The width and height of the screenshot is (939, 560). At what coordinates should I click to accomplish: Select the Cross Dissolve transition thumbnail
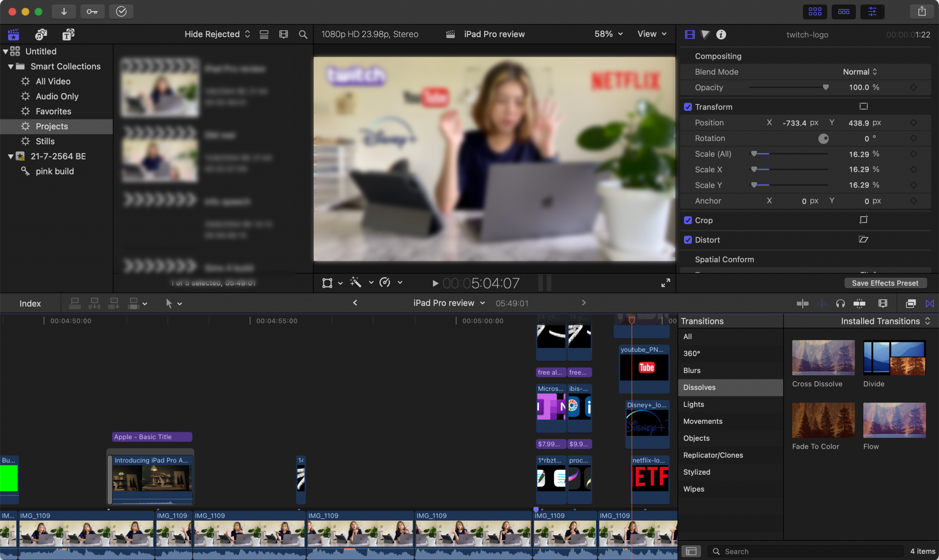pos(823,357)
